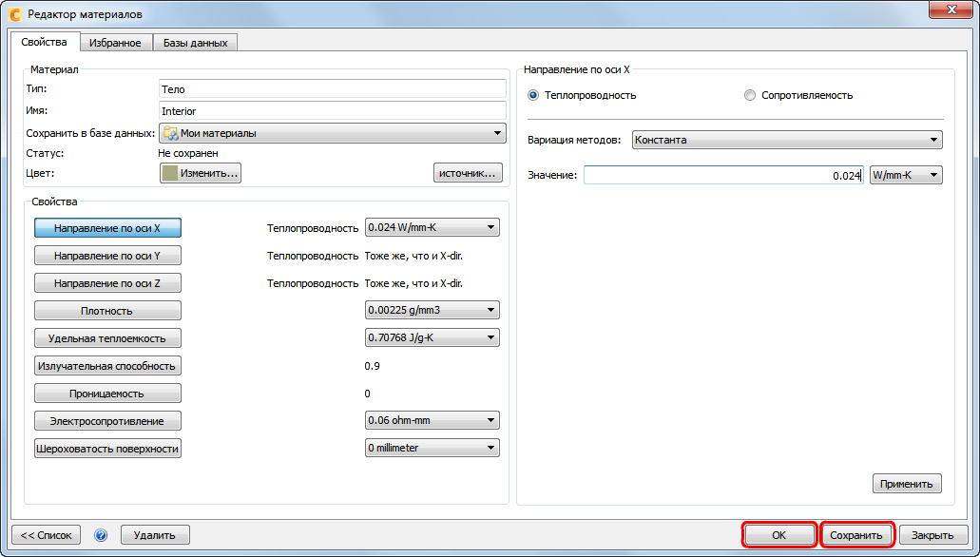Click the Сохранить button
The image size is (980, 557).
(856, 535)
